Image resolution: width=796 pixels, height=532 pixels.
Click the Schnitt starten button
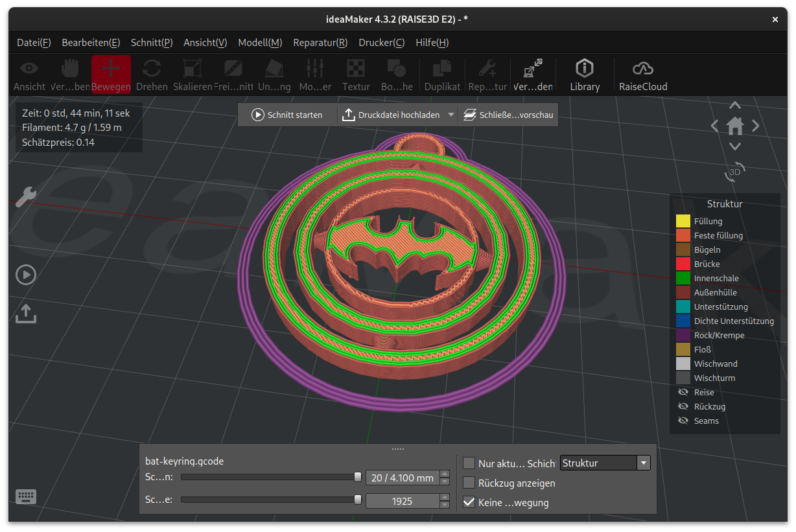287,115
